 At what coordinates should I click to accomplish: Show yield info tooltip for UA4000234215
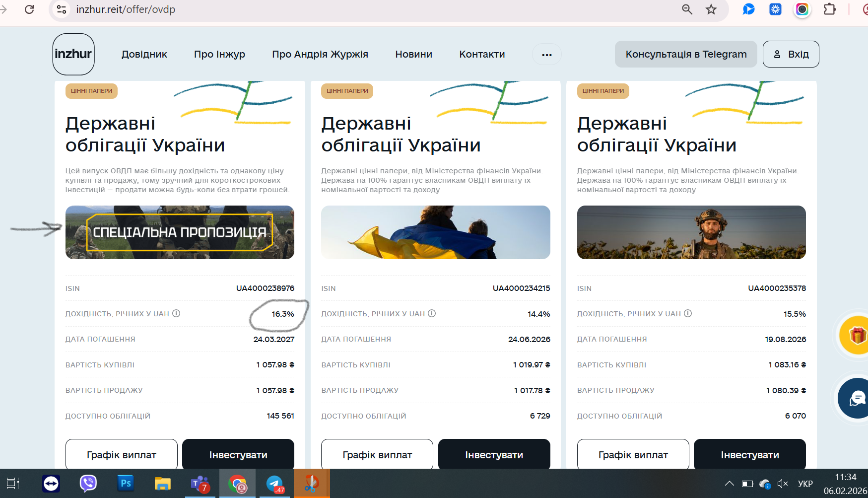432,313
